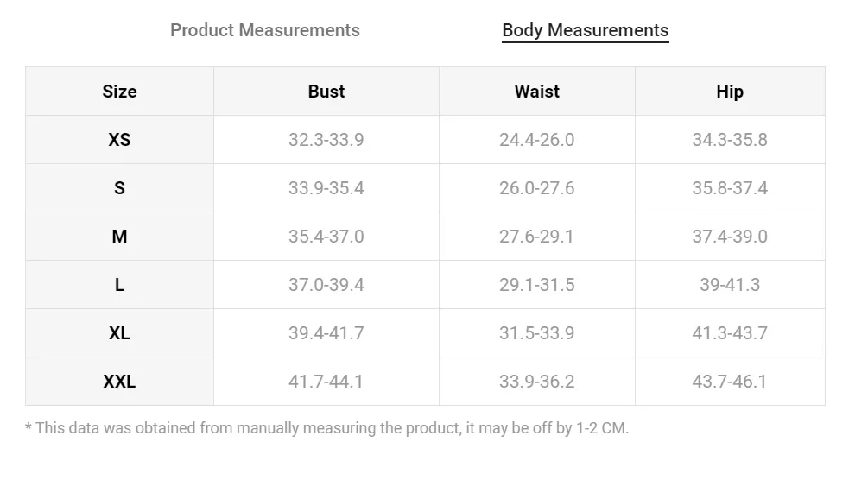Click the L hip value 39-41.3
This screenshot has height=480, width=868.
[x=730, y=285]
